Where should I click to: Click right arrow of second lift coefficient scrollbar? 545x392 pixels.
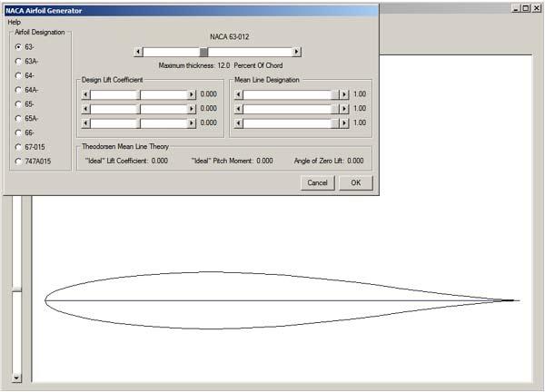[191, 109]
